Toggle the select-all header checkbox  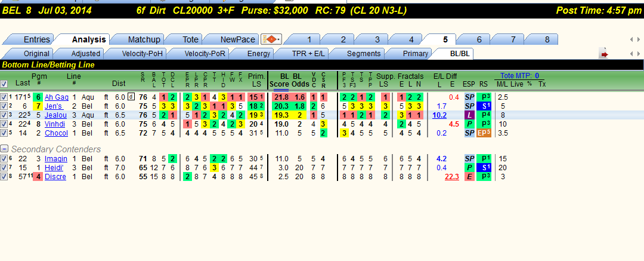point(4,84)
